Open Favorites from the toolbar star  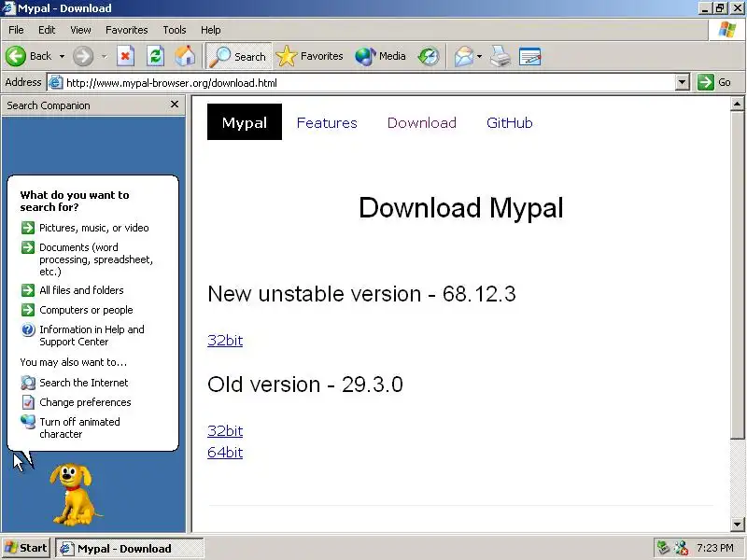310,56
